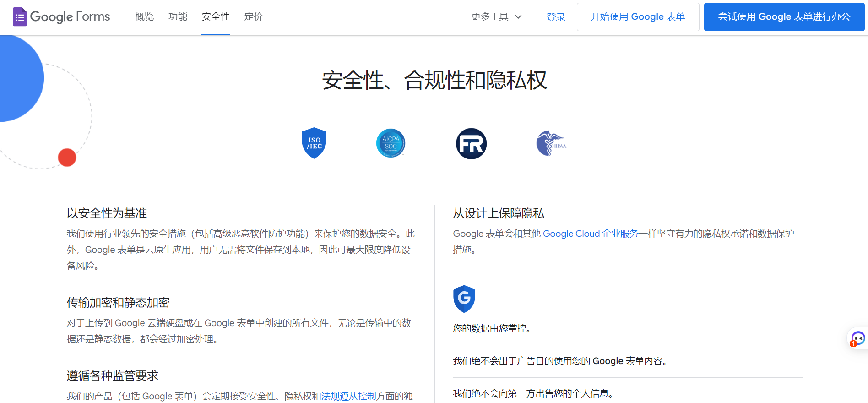Select the 安全性 tab
868x403 pixels.
click(x=216, y=17)
